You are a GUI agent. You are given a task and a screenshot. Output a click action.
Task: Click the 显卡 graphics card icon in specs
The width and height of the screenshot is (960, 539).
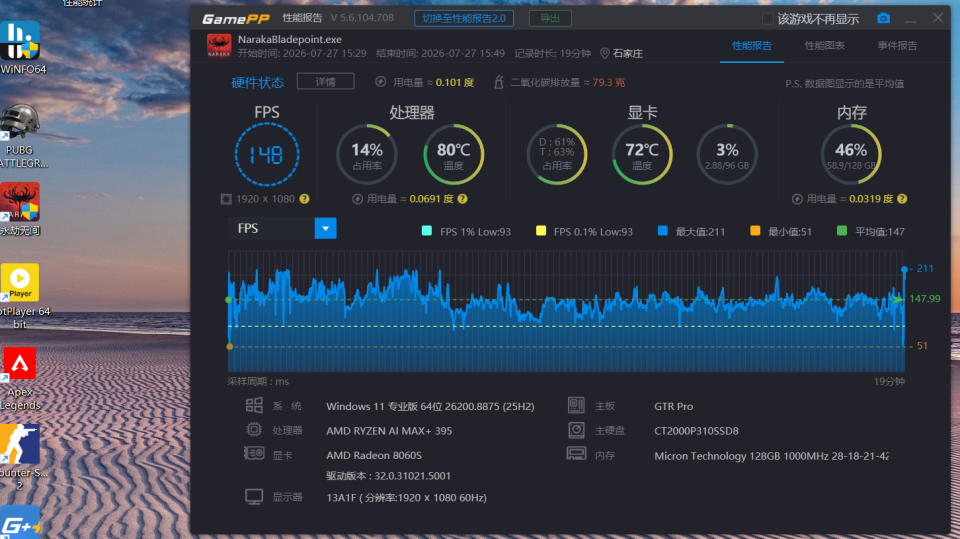254,454
